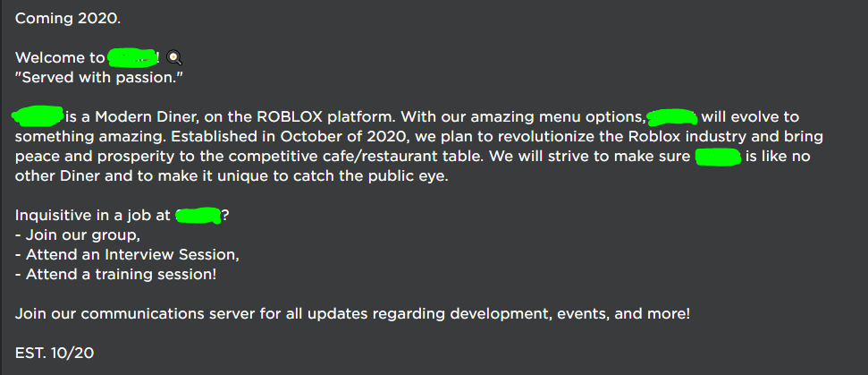The width and height of the screenshot is (868, 375).
Task: Click the "Attend an Interview Session," list item
Action: click(127, 255)
